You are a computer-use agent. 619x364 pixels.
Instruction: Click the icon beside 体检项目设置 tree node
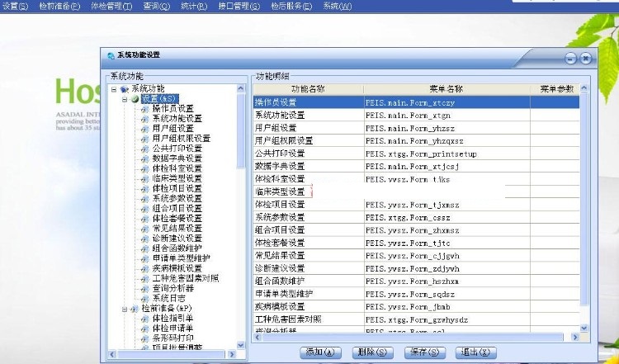(145, 189)
